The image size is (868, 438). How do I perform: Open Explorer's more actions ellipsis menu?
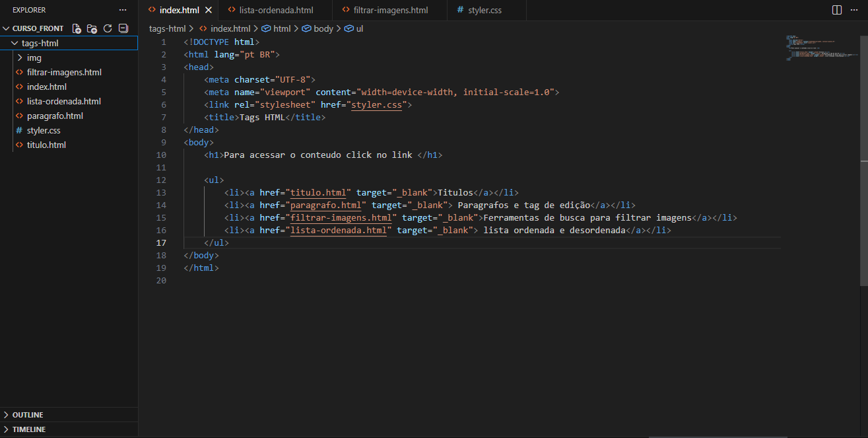(x=122, y=10)
